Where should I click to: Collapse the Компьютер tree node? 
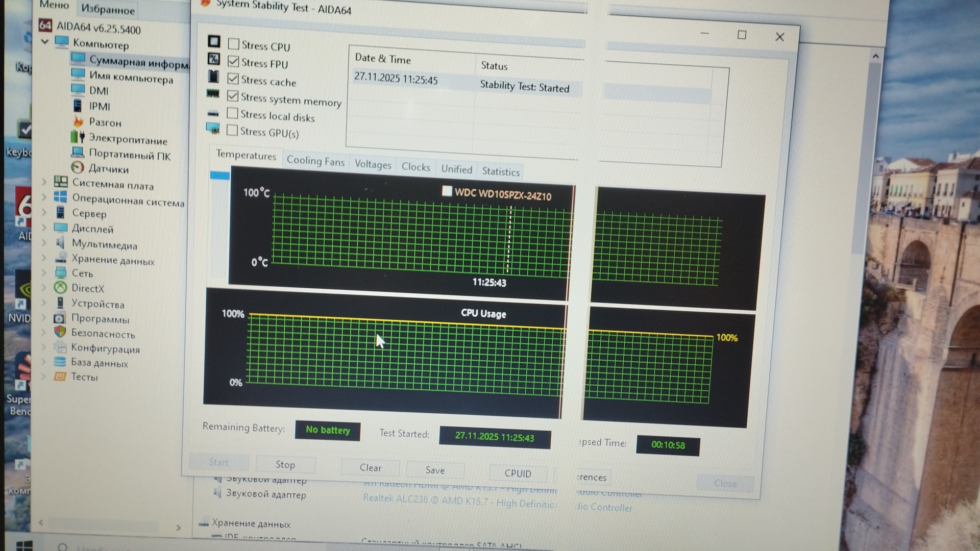(45, 41)
